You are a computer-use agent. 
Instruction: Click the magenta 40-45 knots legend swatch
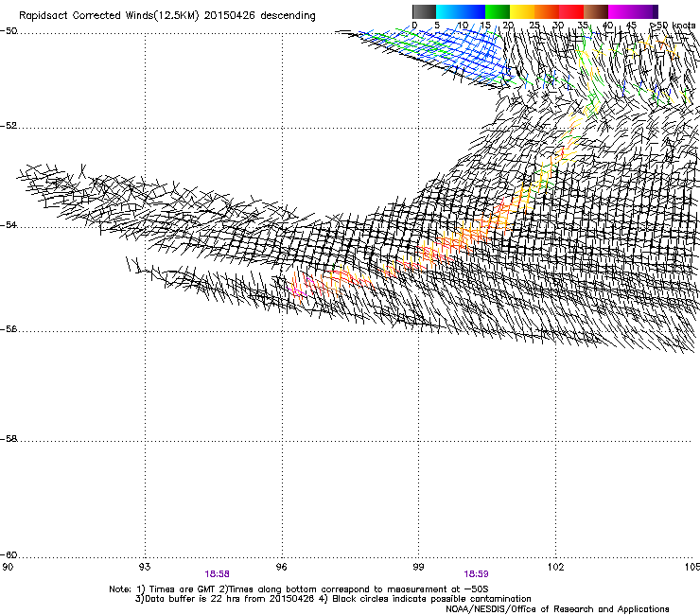621,11
